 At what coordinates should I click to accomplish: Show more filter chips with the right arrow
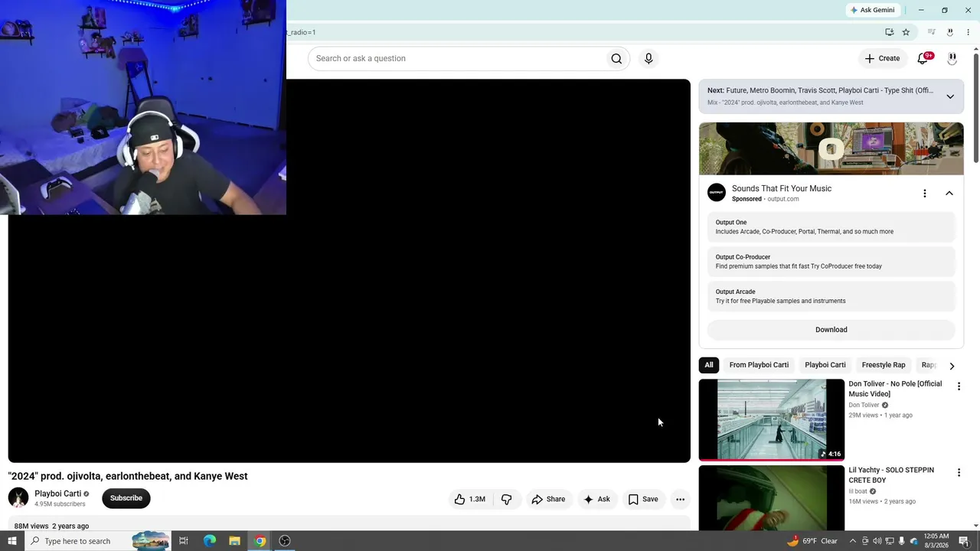pos(952,366)
